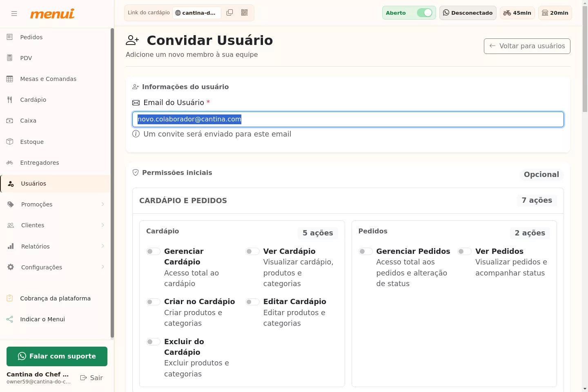
Task: Click the page vertical scrollbar
Action: click(585, 59)
